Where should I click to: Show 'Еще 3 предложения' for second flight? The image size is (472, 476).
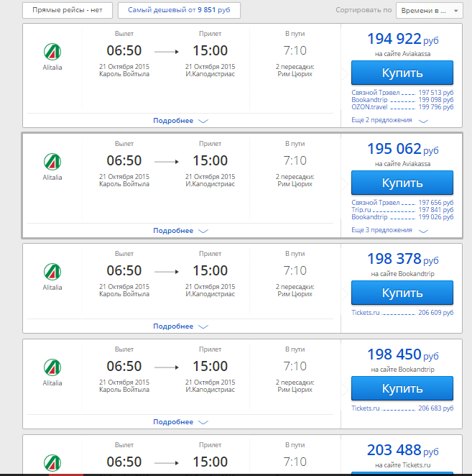(389, 230)
